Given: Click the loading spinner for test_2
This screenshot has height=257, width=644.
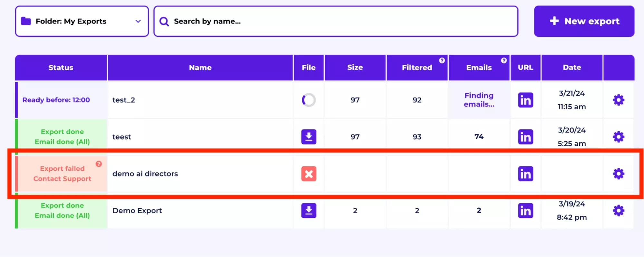Looking at the screenshot, I should (x=309, y=100).
